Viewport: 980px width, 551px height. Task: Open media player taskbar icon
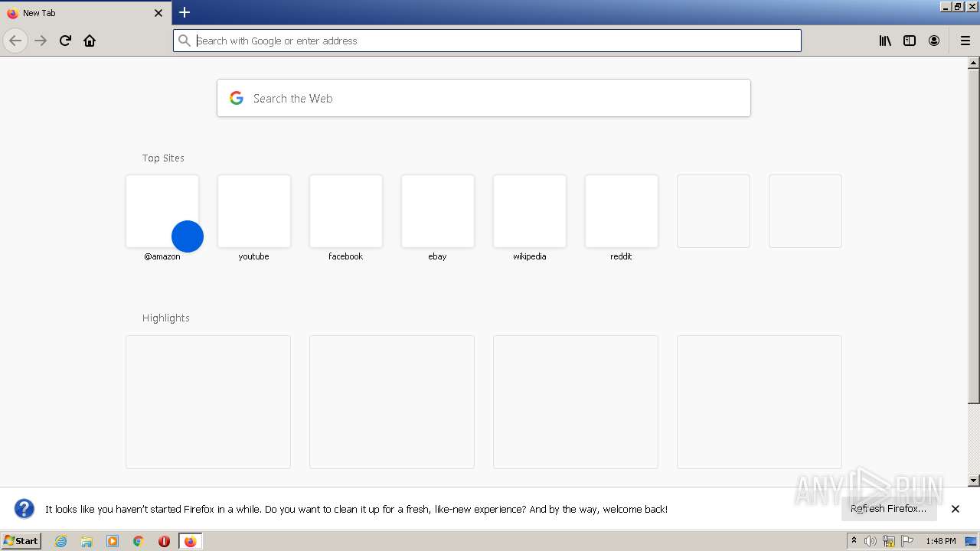point(113,541)
